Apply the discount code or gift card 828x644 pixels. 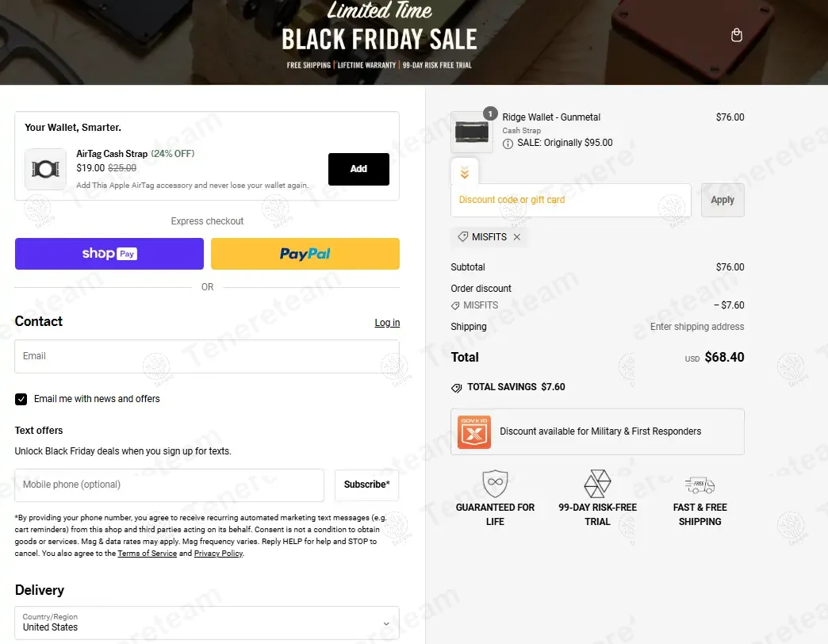(x=722, y=200)
